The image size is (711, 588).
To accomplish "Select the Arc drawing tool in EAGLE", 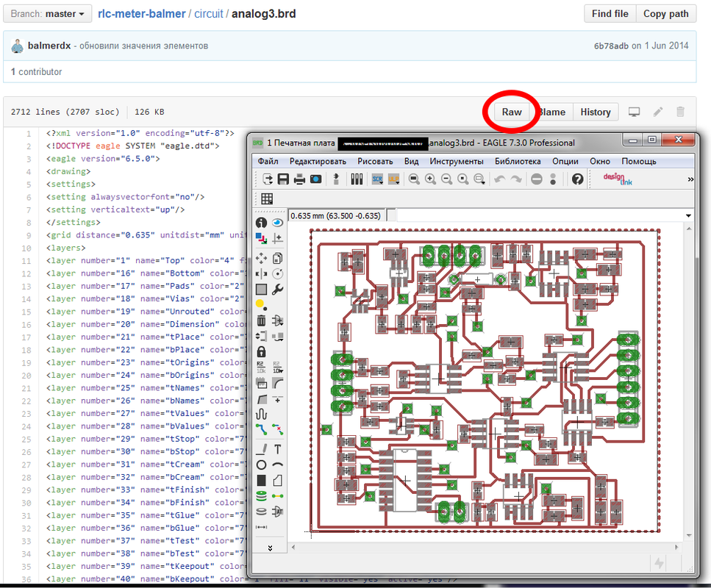I will coord(277,465).
